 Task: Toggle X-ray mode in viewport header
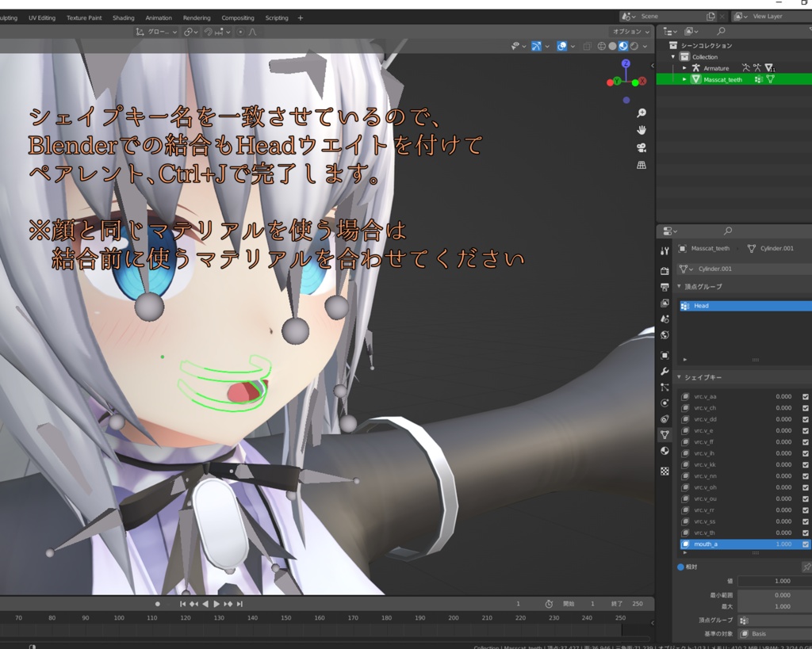[x=588, y=46]
